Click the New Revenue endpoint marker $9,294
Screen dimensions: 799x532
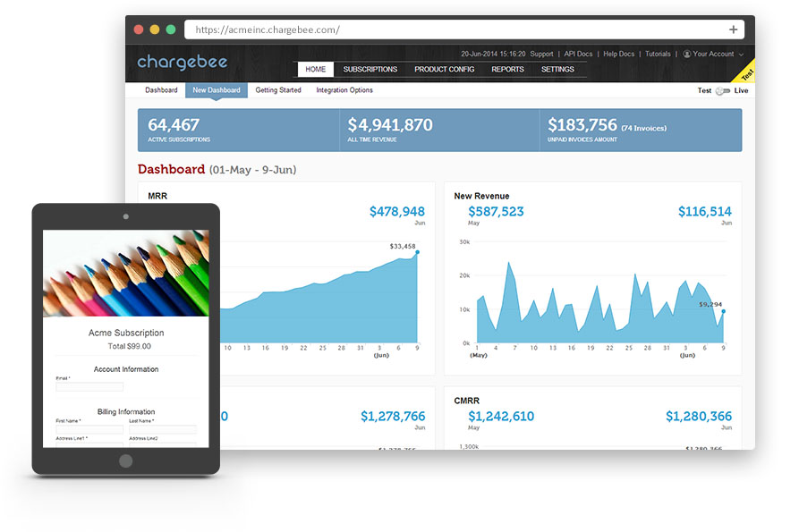pos(723,311)
